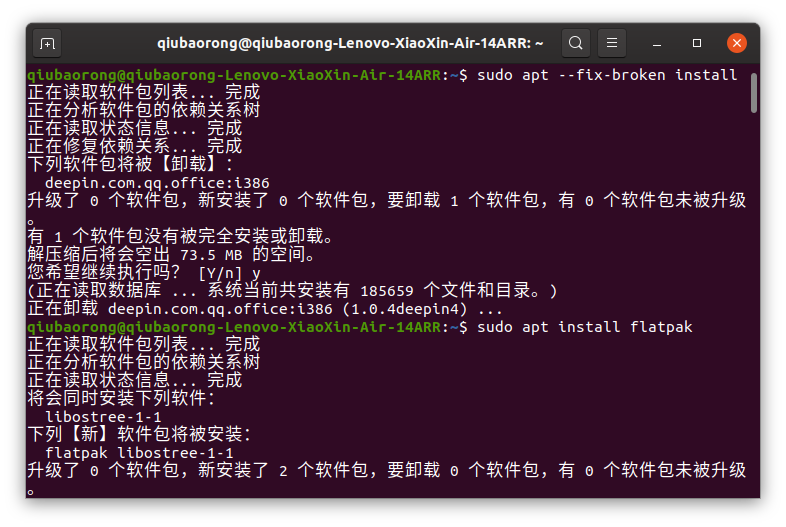Click the terminal vertical scrollbar thumb
Screen dimensions: 786x527
pos(753,93)
